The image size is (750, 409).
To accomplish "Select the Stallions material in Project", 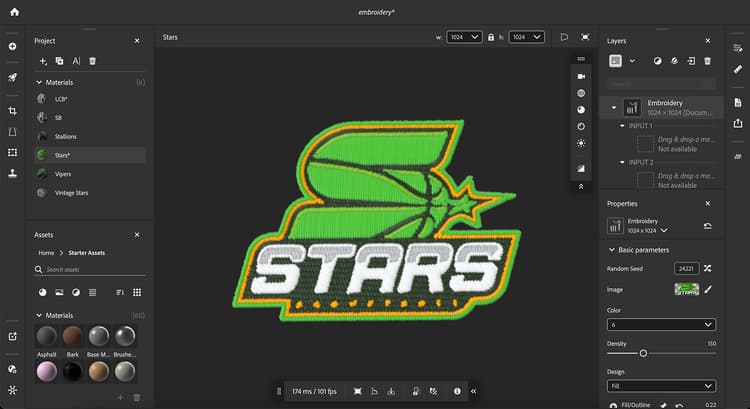I will [x=89, y=136].
